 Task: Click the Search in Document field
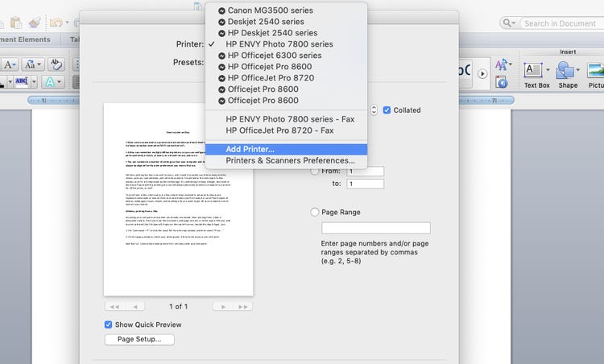click(x=561, y=23)
